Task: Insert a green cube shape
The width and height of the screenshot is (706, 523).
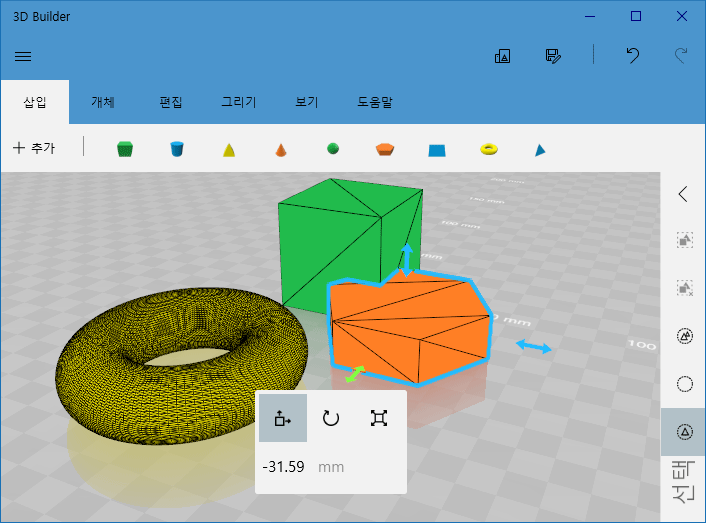Action: pyautogui.click(x=125, y=149)
